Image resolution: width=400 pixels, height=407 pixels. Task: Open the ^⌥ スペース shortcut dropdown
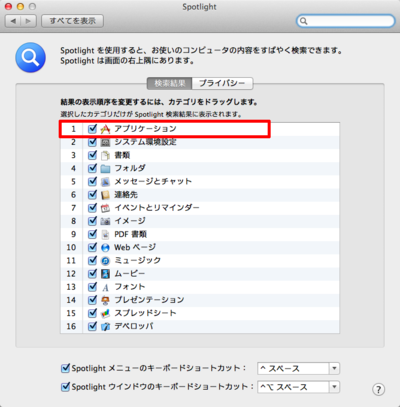pos(298,387)
